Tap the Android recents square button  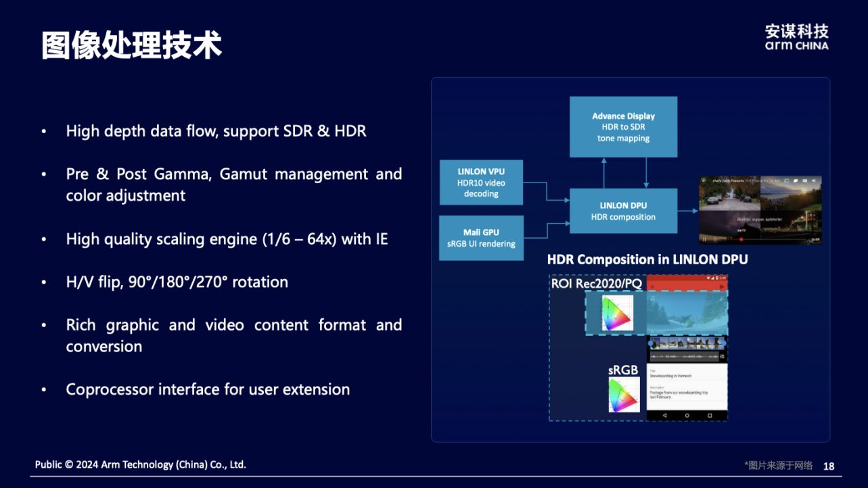point(709,415)
